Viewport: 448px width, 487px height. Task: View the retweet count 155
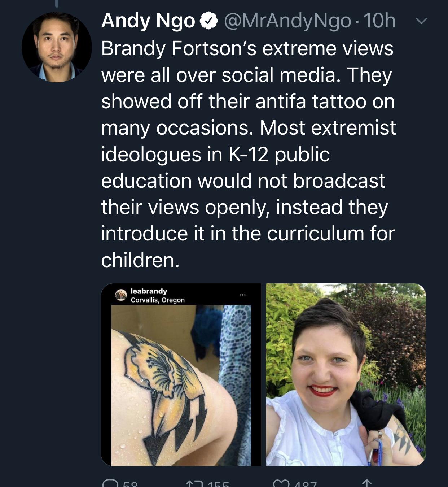coord(218,484)
